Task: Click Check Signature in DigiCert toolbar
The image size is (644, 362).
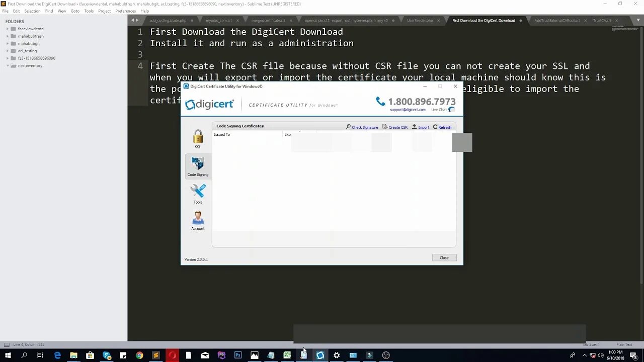Action: coord(362,127)
